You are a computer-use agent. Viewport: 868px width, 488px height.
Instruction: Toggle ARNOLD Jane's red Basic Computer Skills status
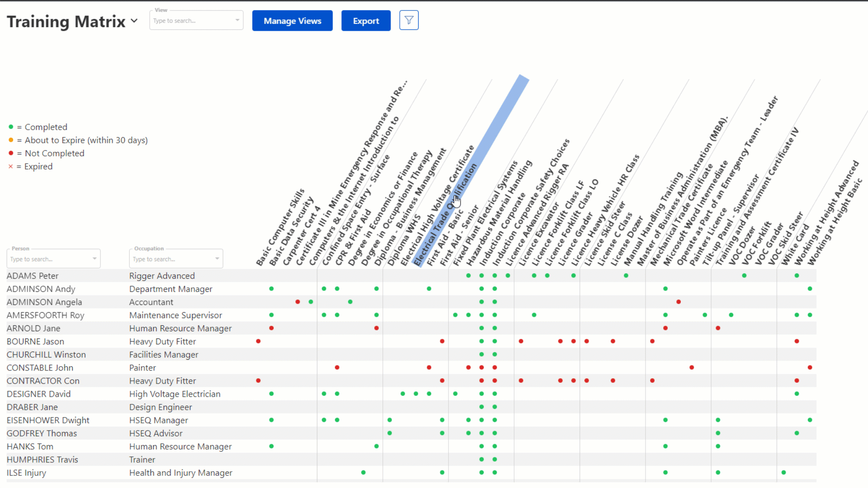pyautogui.click(x=271, y=328)
